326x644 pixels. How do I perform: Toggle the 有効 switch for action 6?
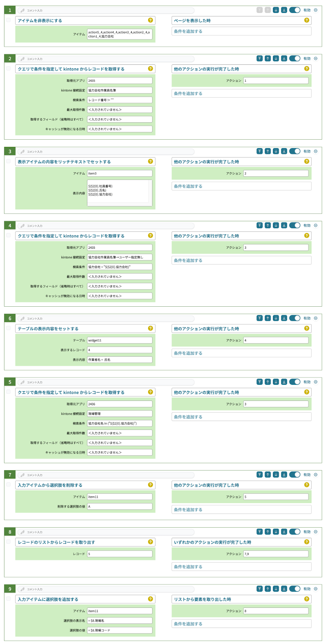coord(295,318)
